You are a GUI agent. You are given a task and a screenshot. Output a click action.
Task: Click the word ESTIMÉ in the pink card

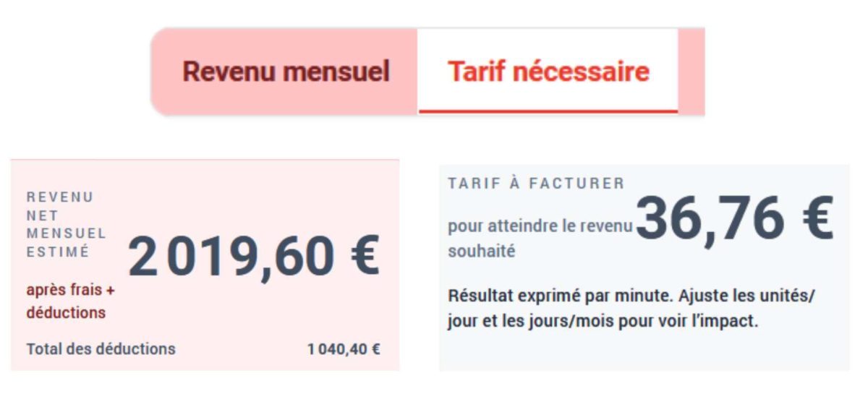(x=58, y=252)
